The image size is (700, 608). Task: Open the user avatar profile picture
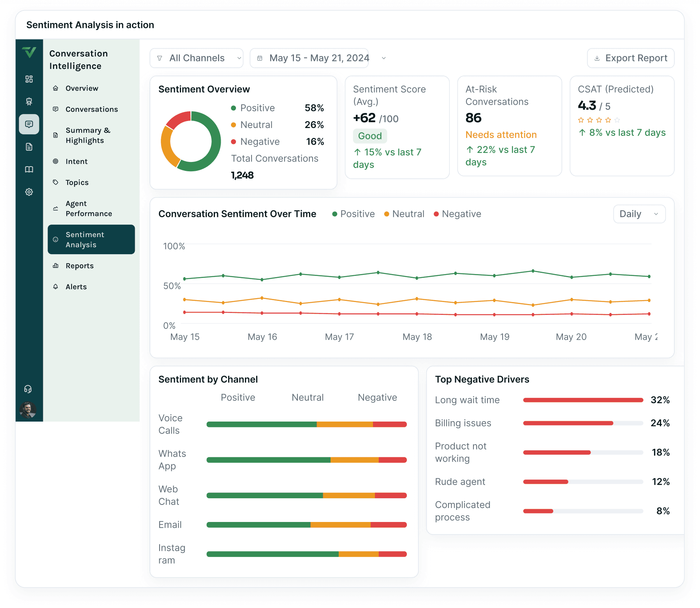pos(28,410)
